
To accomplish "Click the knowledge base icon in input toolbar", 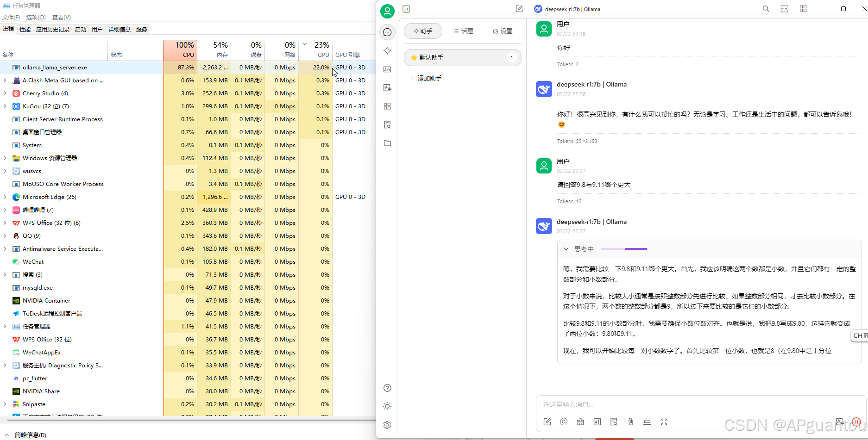I will pyautogui.click(x=614, y=421).
